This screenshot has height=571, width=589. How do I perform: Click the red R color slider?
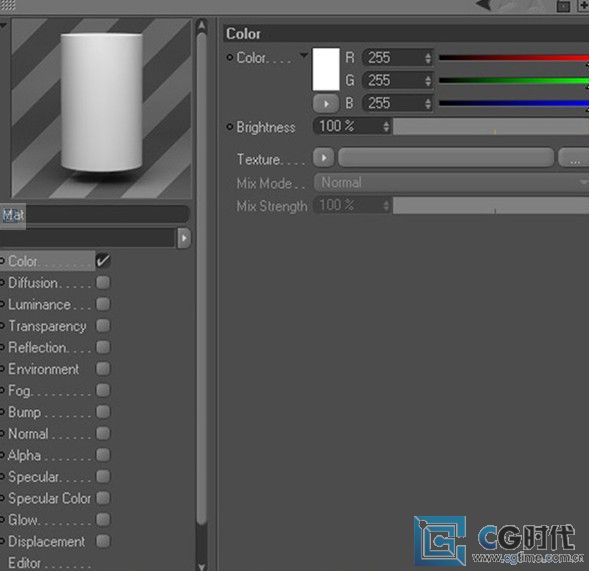(514, 58)
